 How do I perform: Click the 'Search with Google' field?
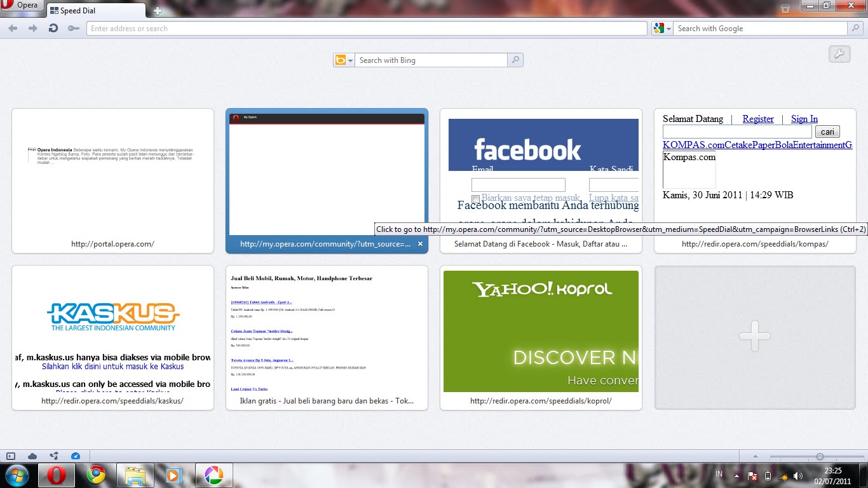[761, 29]
